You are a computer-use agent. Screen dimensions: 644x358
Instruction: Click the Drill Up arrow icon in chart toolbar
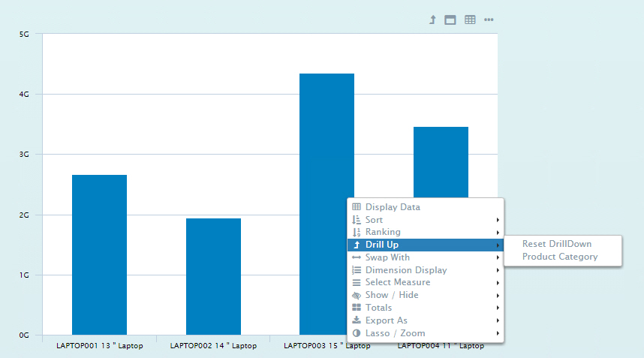pyautogui.click(x=432, y=20)
